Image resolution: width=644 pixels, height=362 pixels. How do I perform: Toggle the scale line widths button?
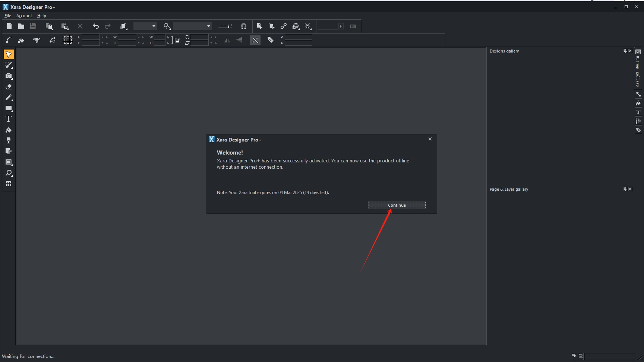pos(255,40)
